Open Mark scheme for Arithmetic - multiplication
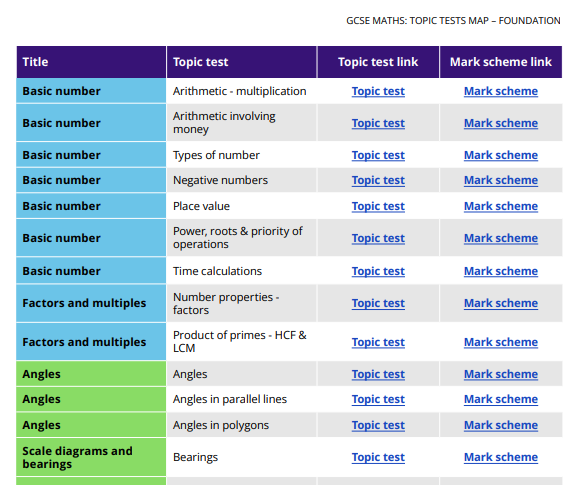583x485 pixels. click(501, 91)
